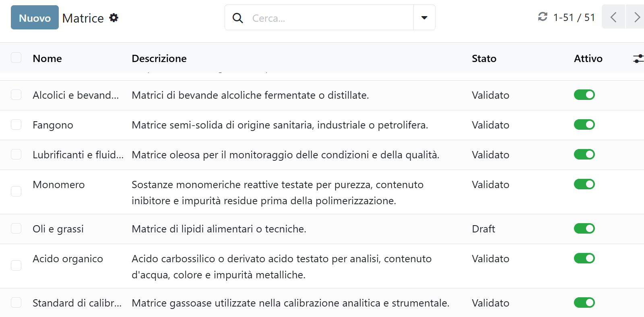Sort by the Nome column header

[47, 59]
